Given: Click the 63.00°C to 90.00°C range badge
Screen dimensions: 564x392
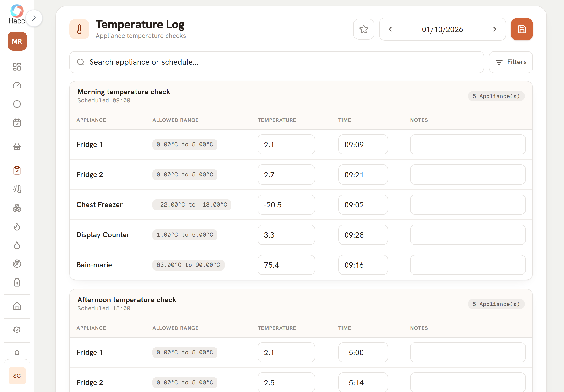Looking at the screenshot, I should click(188, 265).
